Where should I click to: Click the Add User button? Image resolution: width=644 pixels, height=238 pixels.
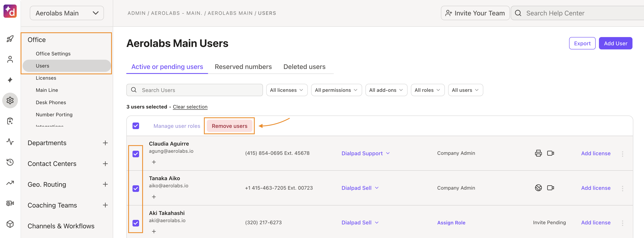[x=615, y=43]
